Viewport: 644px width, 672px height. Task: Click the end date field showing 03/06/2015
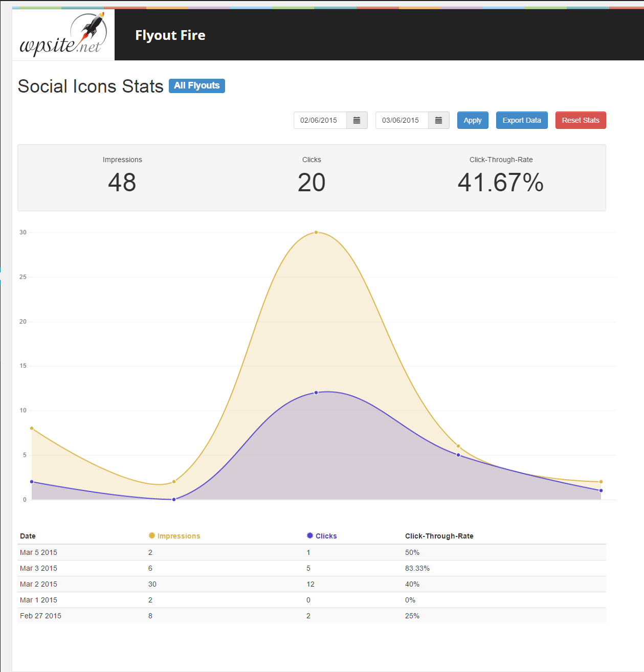(x=402, y=120)
